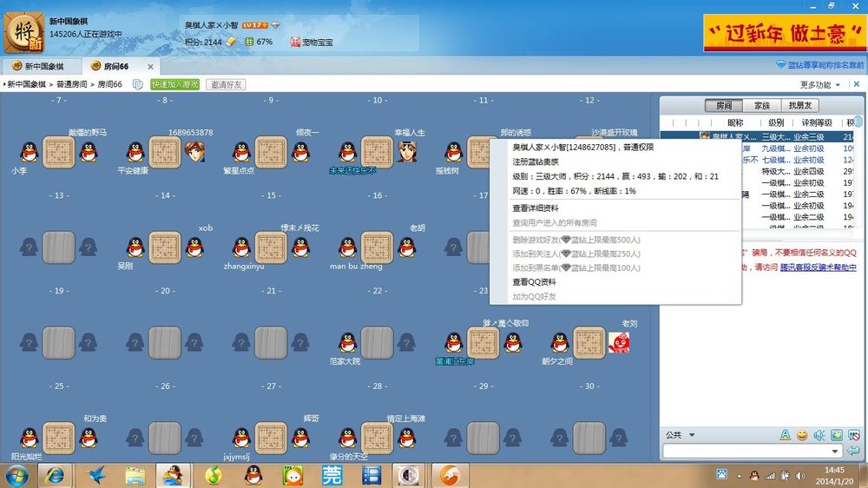This screenshot has width=868, height=488.
Task: Click 1689653878 player avatar at table 8
Action: point(194,152)
